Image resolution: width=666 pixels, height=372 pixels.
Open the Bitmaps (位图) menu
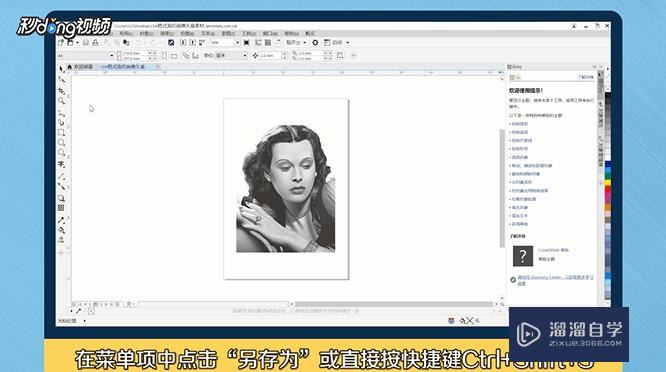pyautogui.click(x=187, y=33)
